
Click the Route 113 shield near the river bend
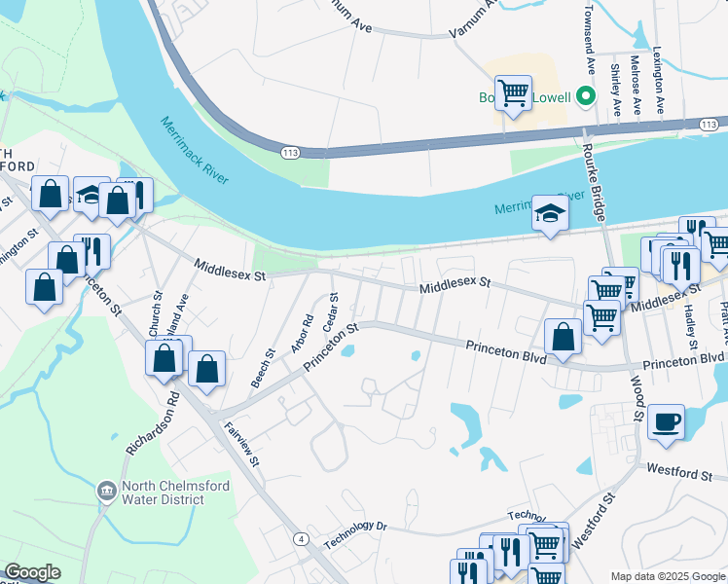pos(290,152)
